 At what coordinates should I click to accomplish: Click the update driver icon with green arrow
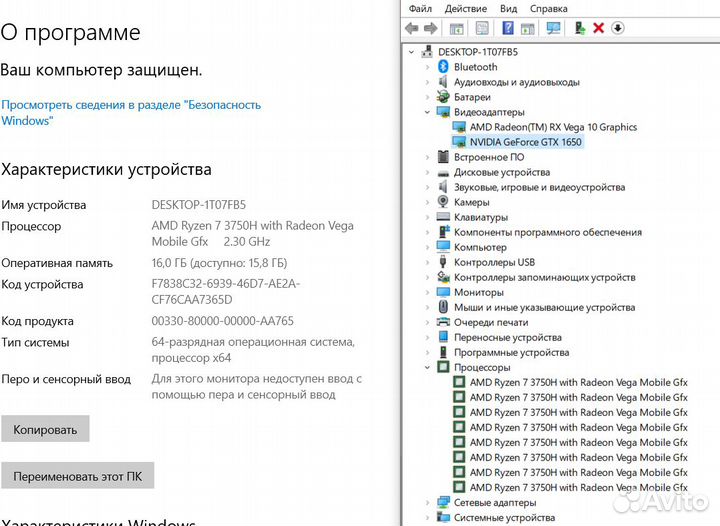tap(579, 28)
